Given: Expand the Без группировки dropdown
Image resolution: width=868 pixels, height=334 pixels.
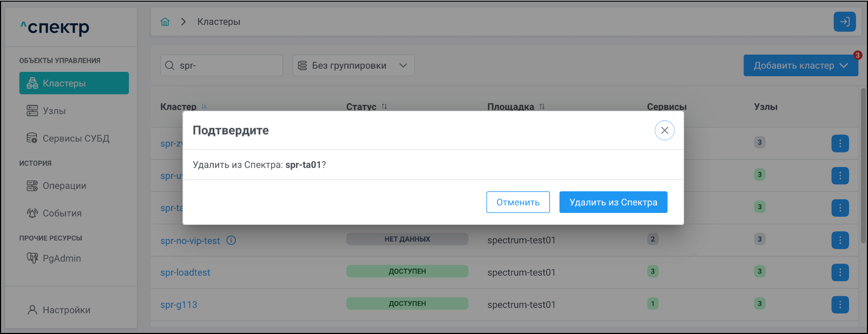Looking at the screenshot, I should coord(353,65).
